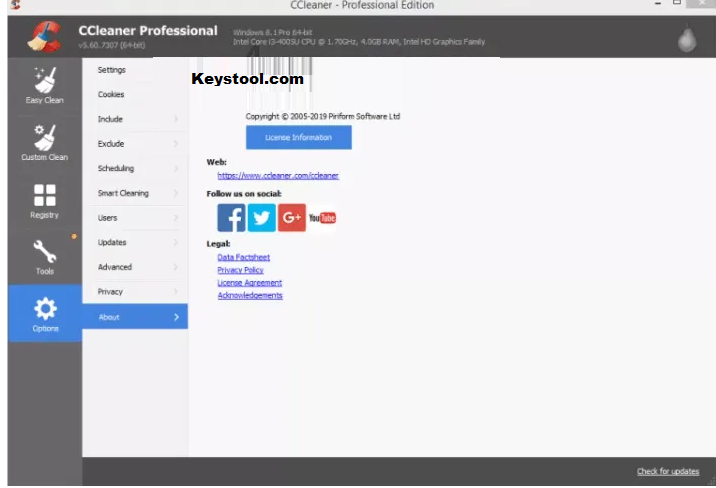Open the Easy Clean section
This screenshot has height=488, width=716.
click(x=45, y=85)
